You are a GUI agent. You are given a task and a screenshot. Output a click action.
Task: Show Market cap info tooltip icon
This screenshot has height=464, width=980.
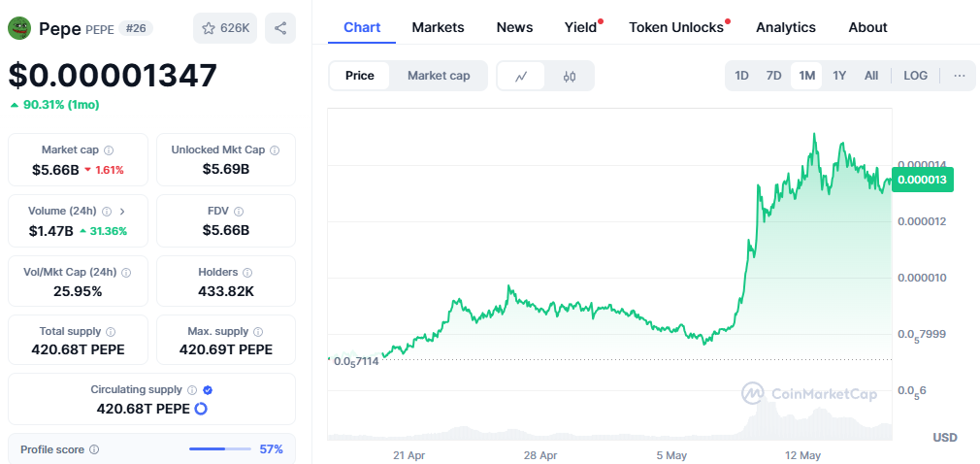(109, 150)
